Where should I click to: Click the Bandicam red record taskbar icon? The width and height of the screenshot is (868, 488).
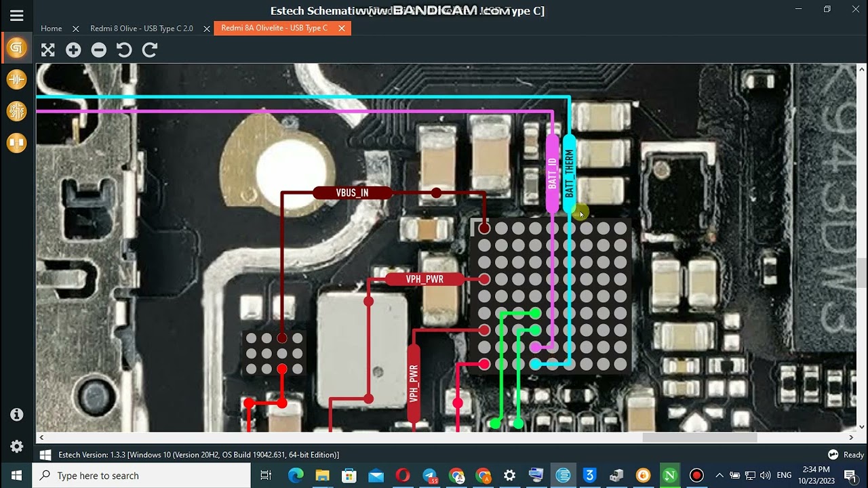(696, 475)
